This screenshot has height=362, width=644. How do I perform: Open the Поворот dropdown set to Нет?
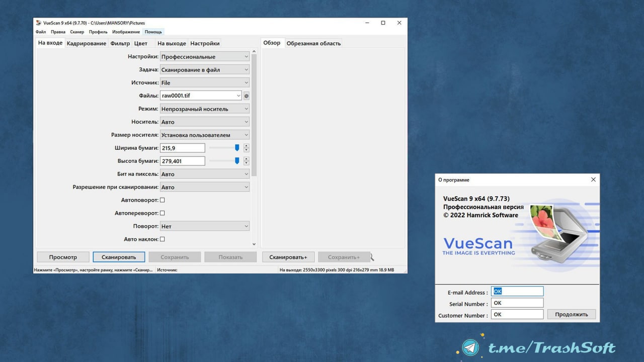click(205, 227)
